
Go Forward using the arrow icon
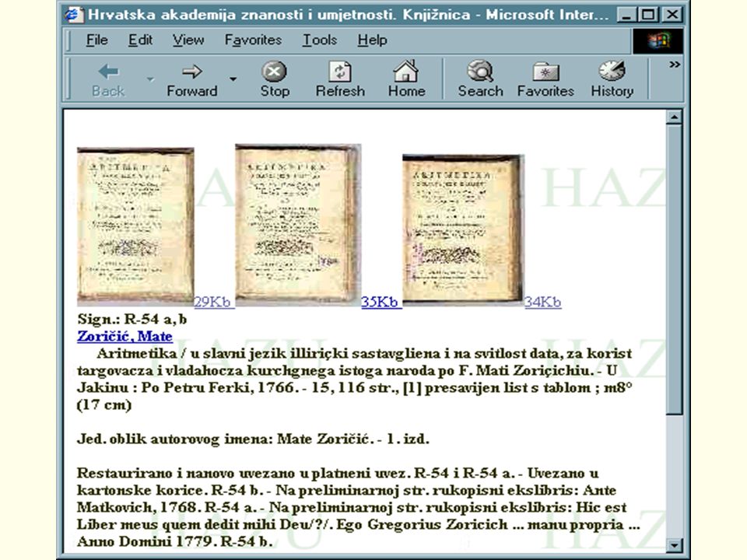(x=192, y=72)
